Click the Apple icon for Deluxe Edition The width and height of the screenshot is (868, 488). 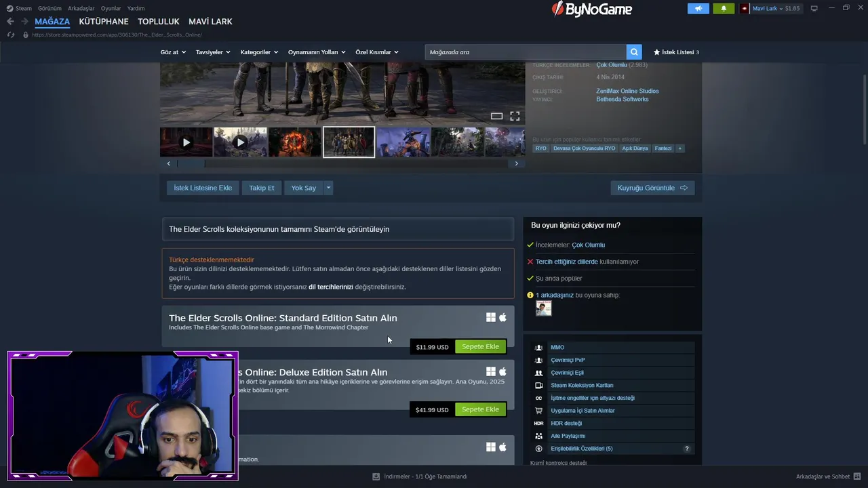coord(502,371)
